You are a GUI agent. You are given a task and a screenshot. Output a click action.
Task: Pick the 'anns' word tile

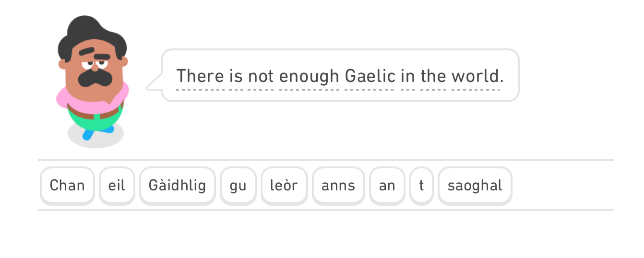point(338,186)
